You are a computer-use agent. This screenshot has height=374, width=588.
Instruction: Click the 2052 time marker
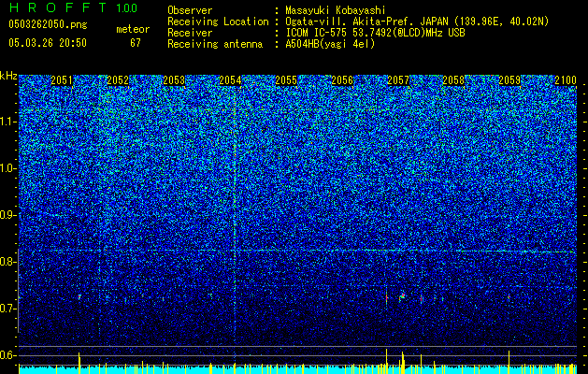click(118, 80)
